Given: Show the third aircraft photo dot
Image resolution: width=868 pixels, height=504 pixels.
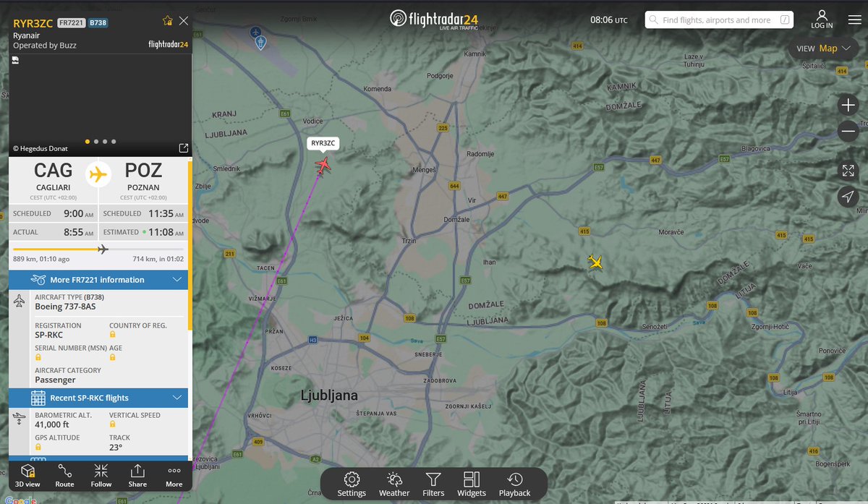Looking at the screenshot, I should coord(105,142).
